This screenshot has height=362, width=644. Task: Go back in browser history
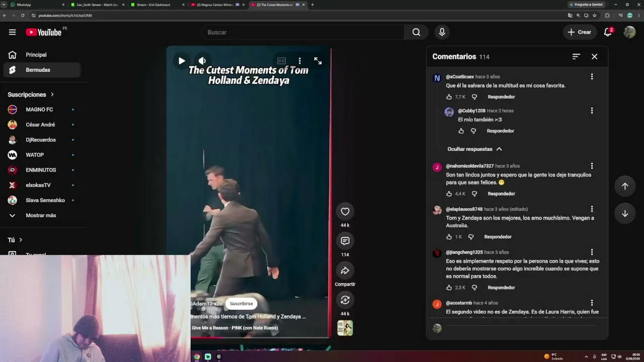click(5, 16)
